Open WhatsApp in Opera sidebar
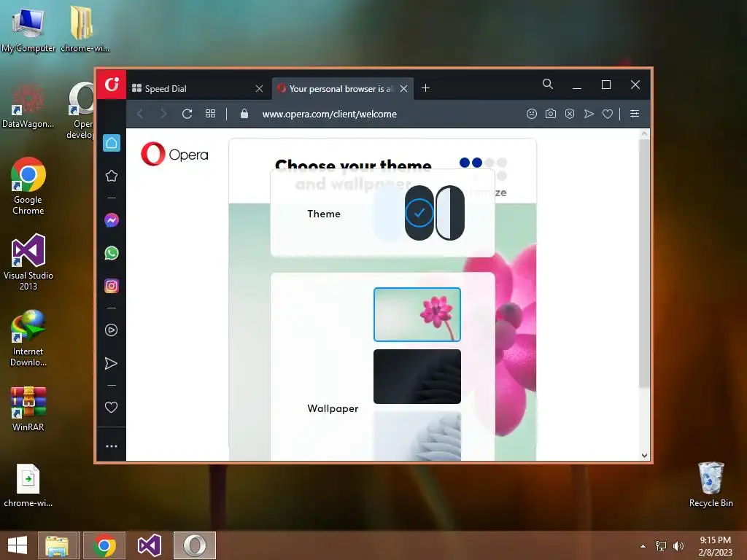The width and height of the screenshot is (747, 560). click(112, 253)
